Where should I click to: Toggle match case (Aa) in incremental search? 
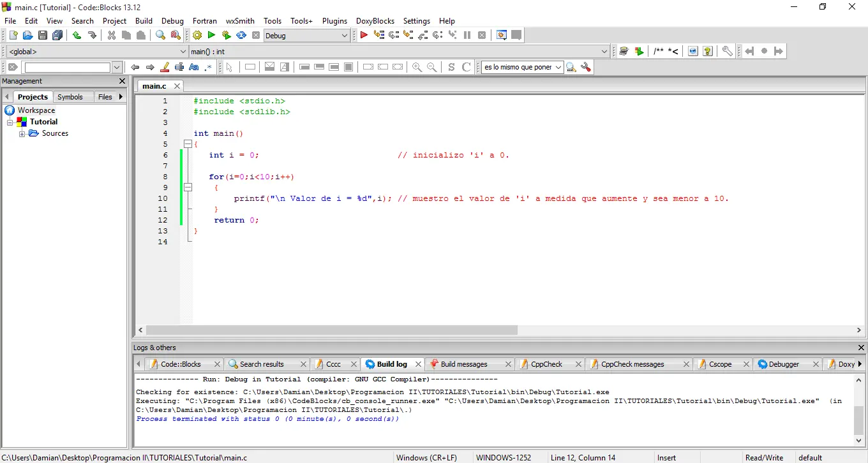click(x=194, y=67)
